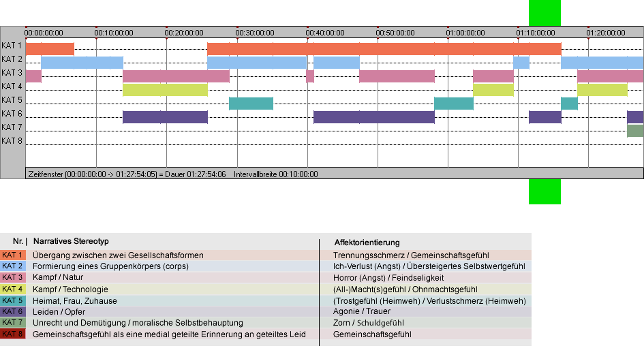
Task: Click the Intervallbreite 00:10:00:00 status text
Action: 276,174
